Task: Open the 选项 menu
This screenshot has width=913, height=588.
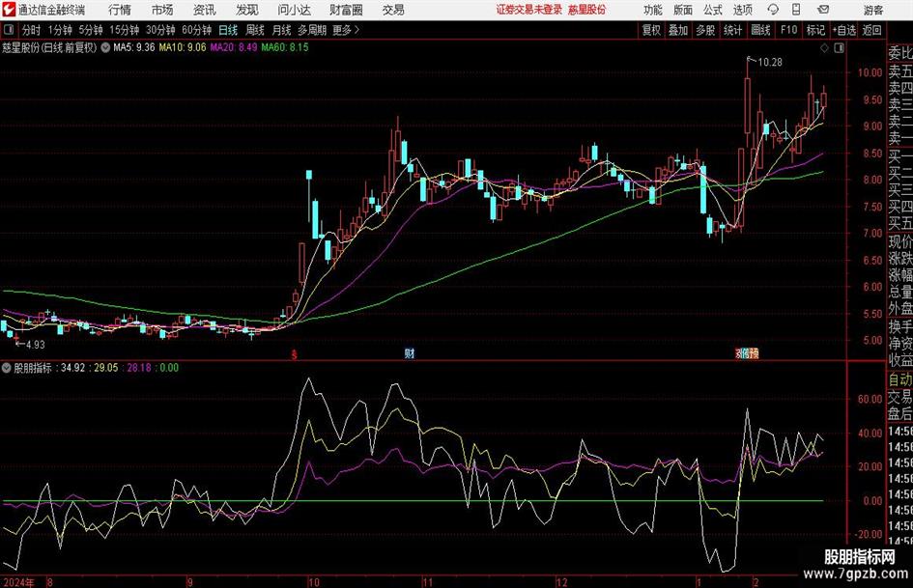Action: tap(742, 10)
